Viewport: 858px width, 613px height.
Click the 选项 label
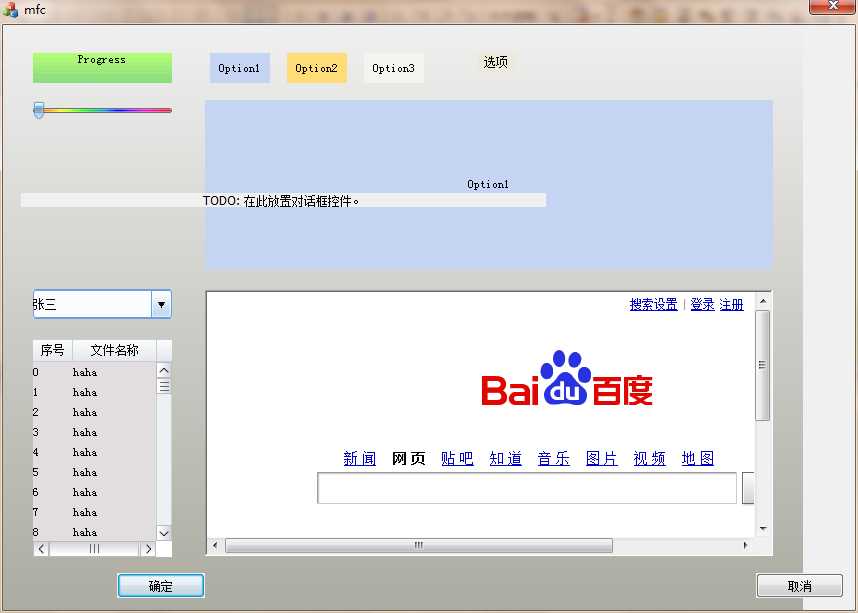[x=495, y=62]
